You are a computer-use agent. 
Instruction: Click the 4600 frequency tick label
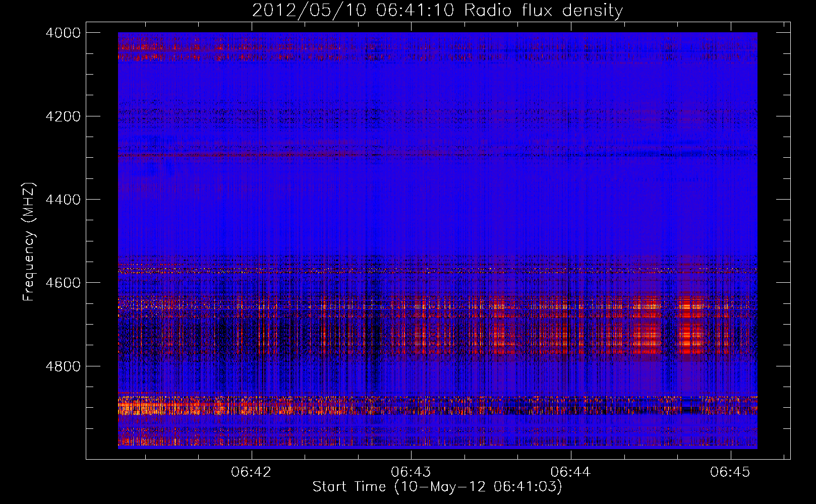click(x=63, y=283)
